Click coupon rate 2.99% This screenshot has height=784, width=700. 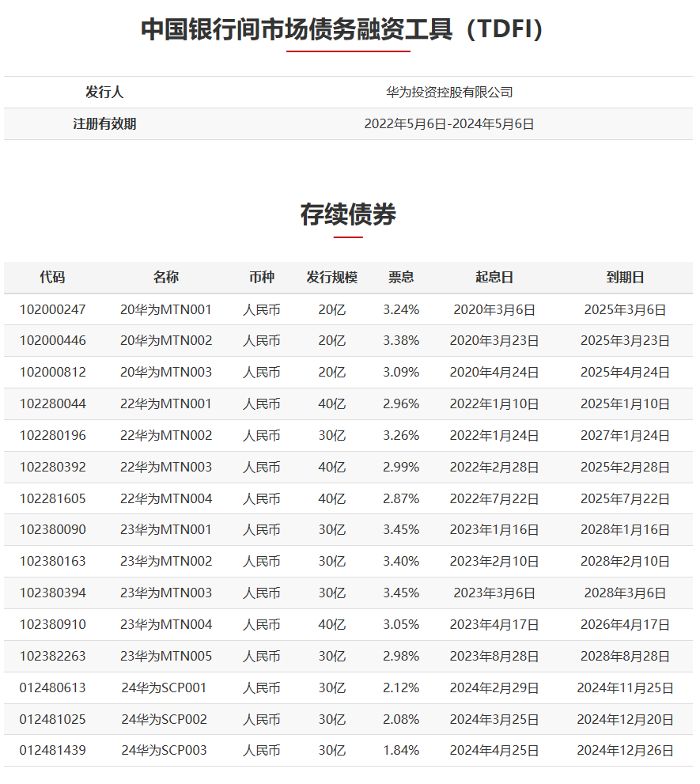[401, 468]
